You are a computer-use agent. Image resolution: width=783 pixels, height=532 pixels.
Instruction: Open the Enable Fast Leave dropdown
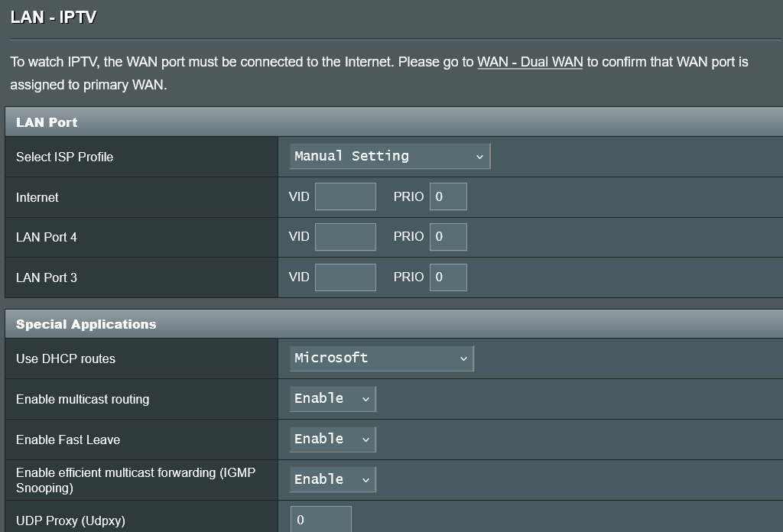332,439
